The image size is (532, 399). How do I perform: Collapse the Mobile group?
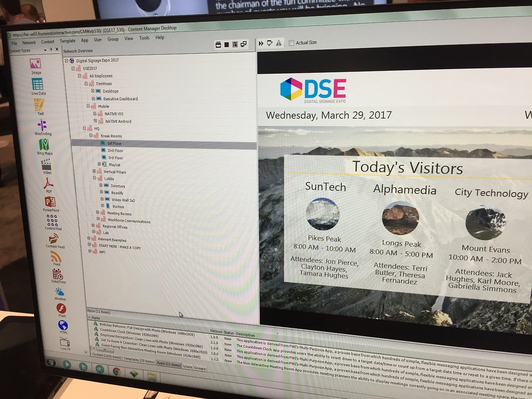(x=88, y=106)
